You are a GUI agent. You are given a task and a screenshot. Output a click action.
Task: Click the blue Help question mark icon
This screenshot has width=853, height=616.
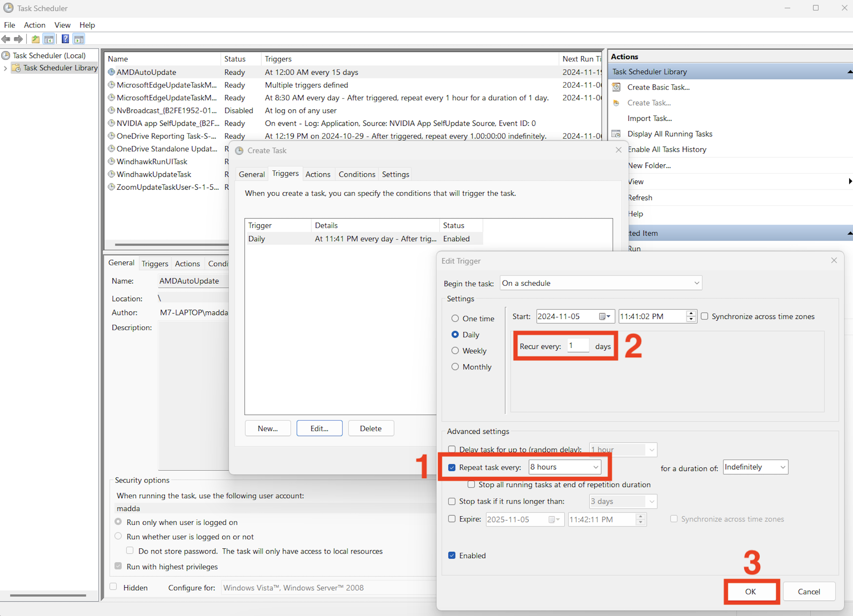click(65, 39)
